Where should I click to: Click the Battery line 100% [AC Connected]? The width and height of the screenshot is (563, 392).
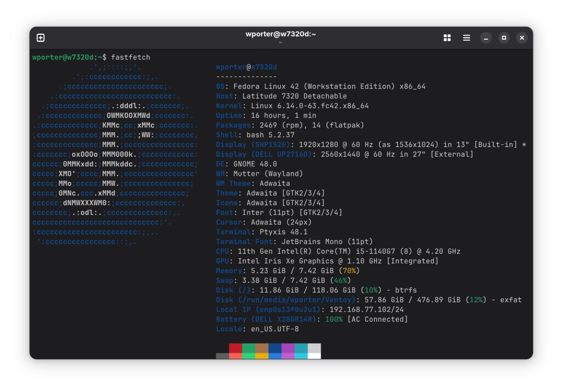click(312, 319)
